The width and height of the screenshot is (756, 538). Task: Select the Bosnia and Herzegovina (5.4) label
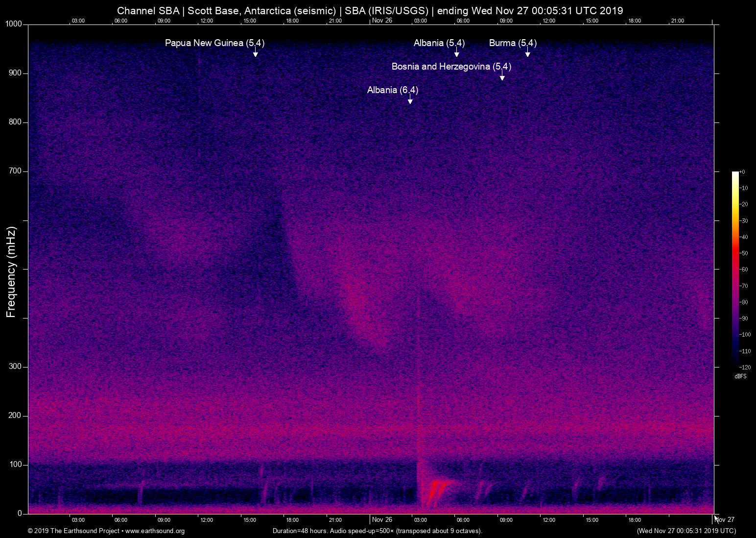(451, 67)
